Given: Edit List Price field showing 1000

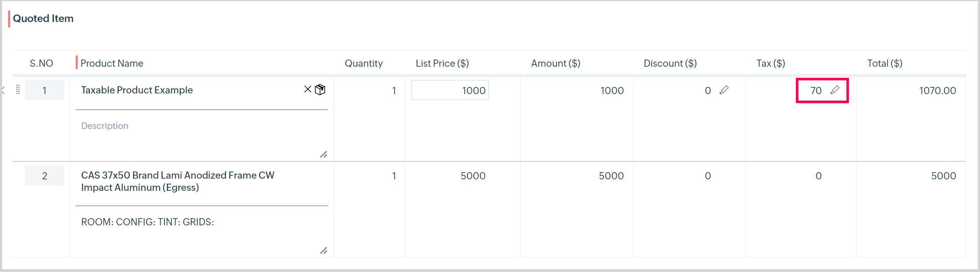Looking at the screenshot, I should pos(450,90).
